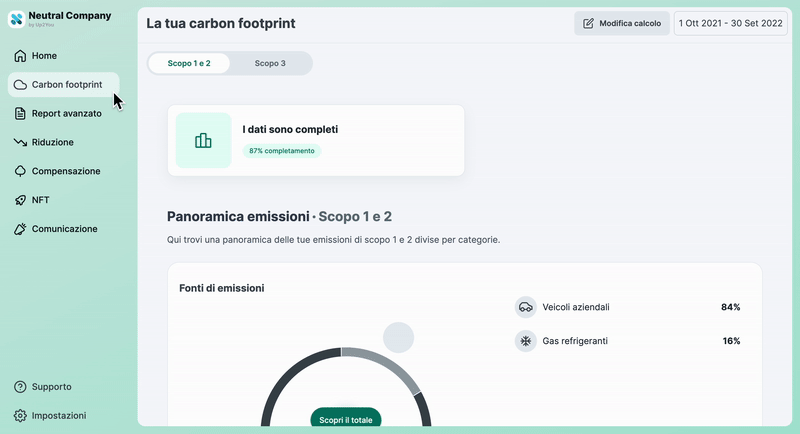Click the Neutral Company logo icon
Image resolution: width=800 pixels, height=434 pixels.
17,19
